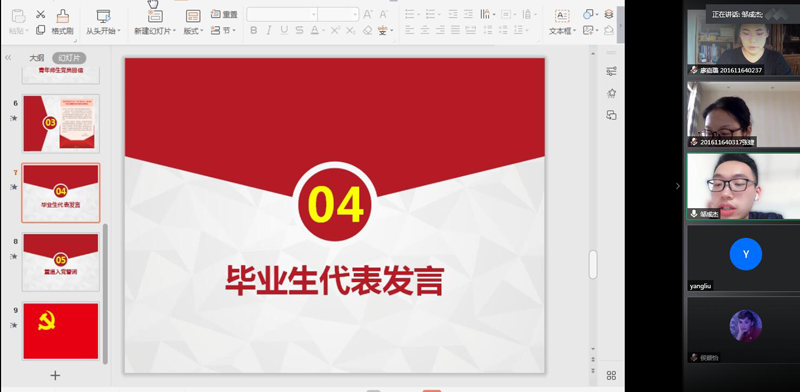Toggle Subscript formatting
Image resolution: width=800 pixels, height=392 pixels.
click(351, 31)
